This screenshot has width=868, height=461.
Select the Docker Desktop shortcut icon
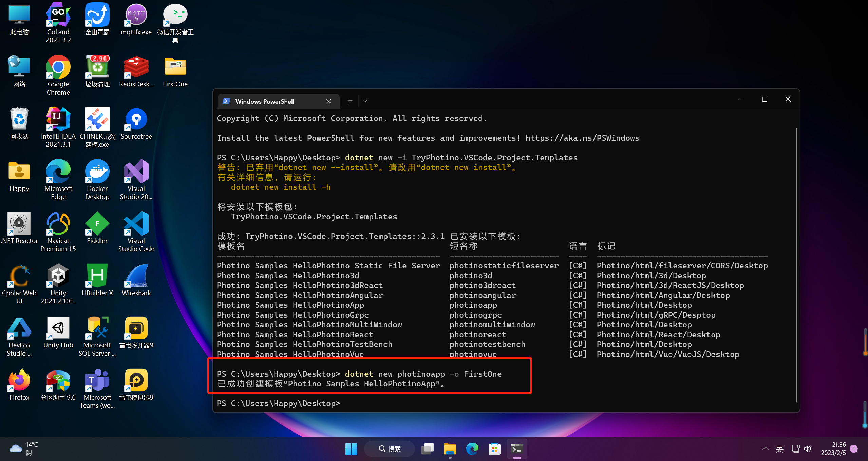tap(97, 172)
